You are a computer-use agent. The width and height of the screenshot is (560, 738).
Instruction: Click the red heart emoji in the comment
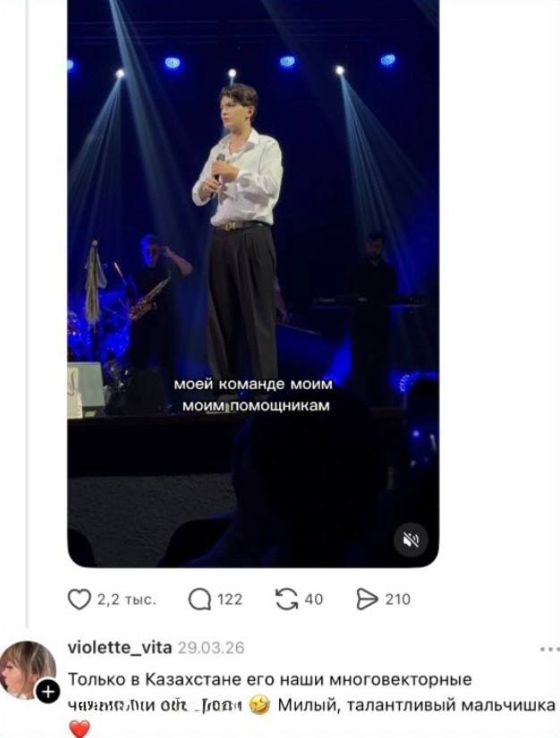pyautogui.click(x=79, y=729)
